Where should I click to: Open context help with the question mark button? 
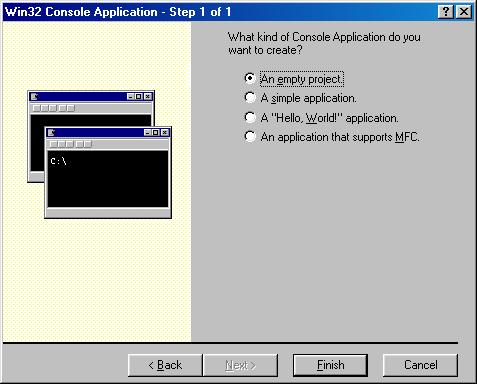tap(446, 12)
